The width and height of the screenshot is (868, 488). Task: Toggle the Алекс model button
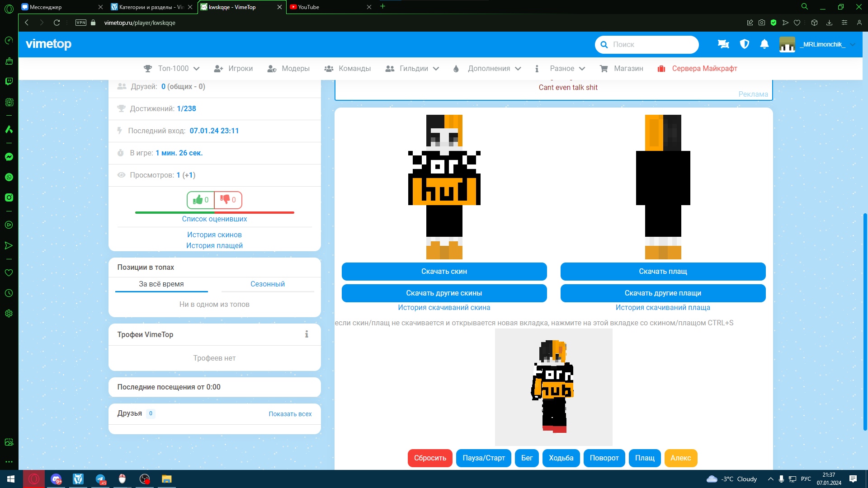(x=680, y=458)
